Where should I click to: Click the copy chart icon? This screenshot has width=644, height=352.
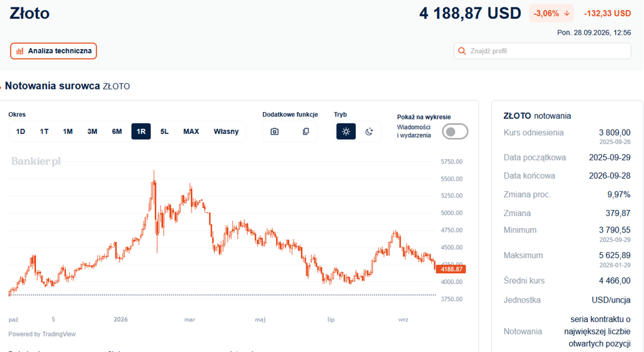(306, 131)
